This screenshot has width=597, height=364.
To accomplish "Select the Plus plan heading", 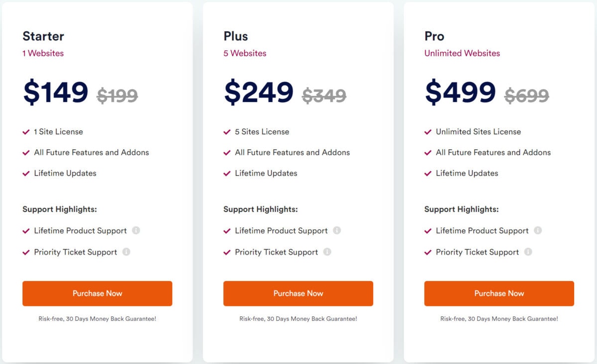I will pos(236,36).
